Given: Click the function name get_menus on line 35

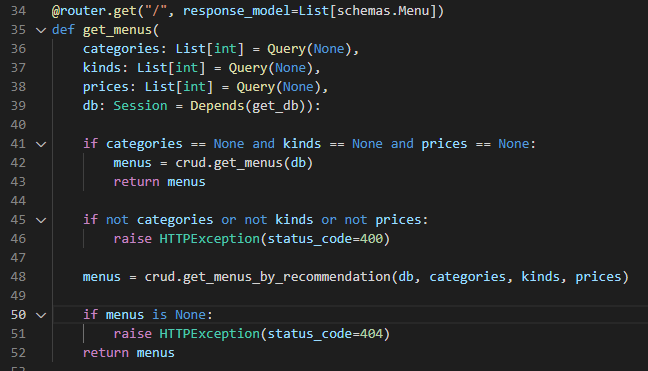Looking at the screenshot, I should tap(117, 30).
